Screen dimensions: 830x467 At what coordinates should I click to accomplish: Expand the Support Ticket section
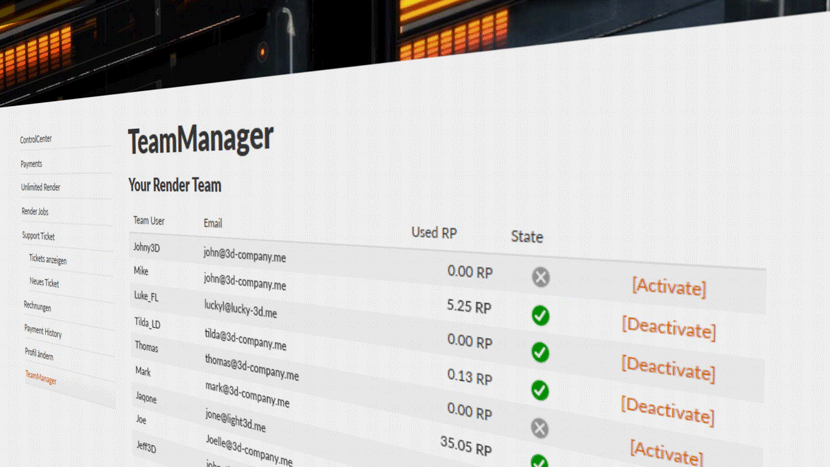tap(39, 236)
